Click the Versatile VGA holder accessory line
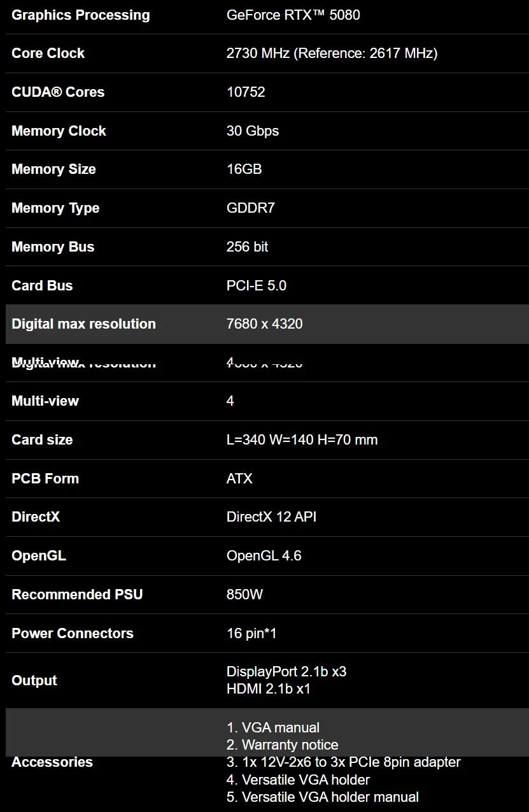529x812 pixels. click(298, 780)
